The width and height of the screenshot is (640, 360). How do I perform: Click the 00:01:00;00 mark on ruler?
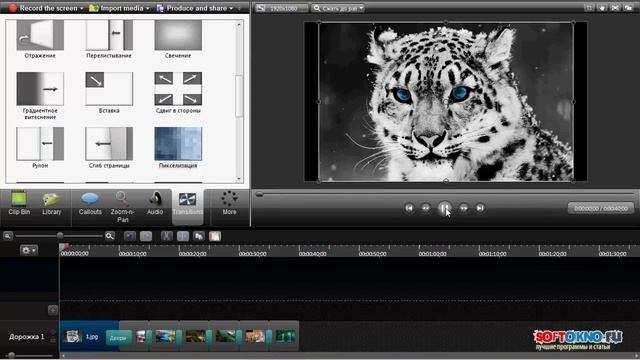pyautogui.click(x=432, y=254)
